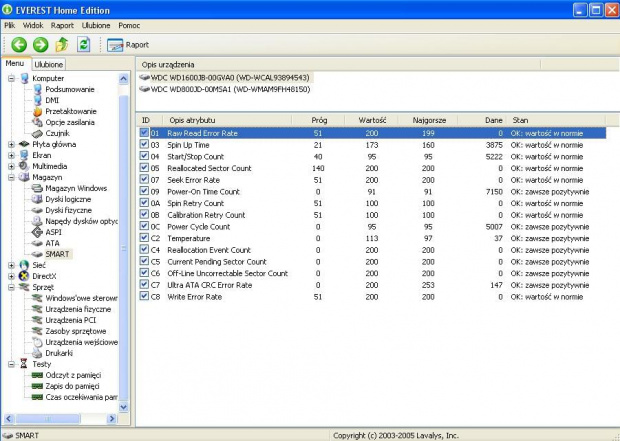Select Płyta główna motherboard icon
This screenshot has height=441, width=620.
[x=24, y=144]
